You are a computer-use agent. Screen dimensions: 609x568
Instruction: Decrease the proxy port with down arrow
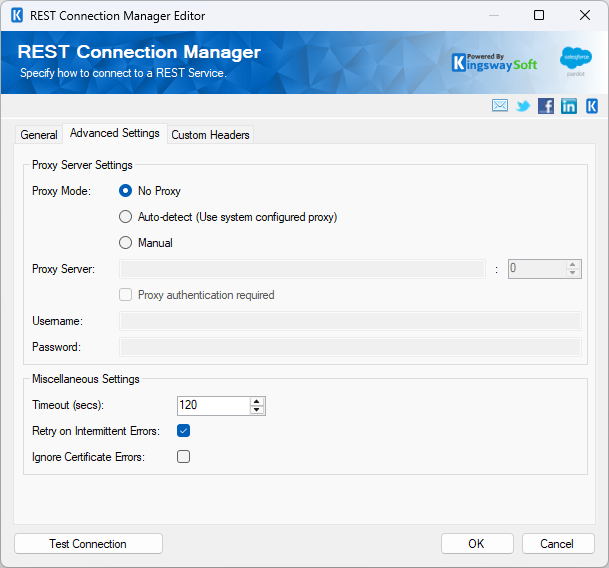572,273
